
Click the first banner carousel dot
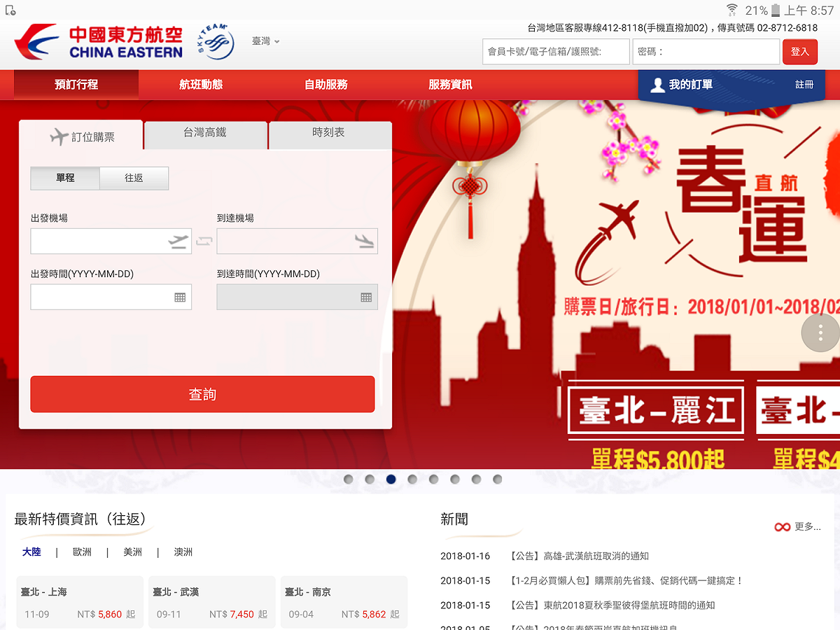pyautogui.click(x=349, y=479)
